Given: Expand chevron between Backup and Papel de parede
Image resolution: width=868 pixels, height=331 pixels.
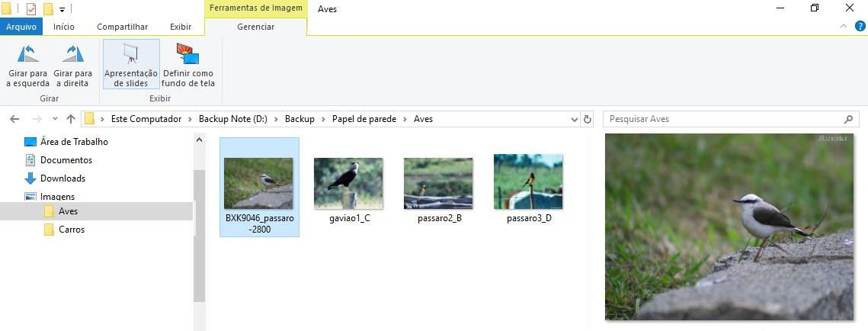Looking at the screenshot, I should (323, 119).
